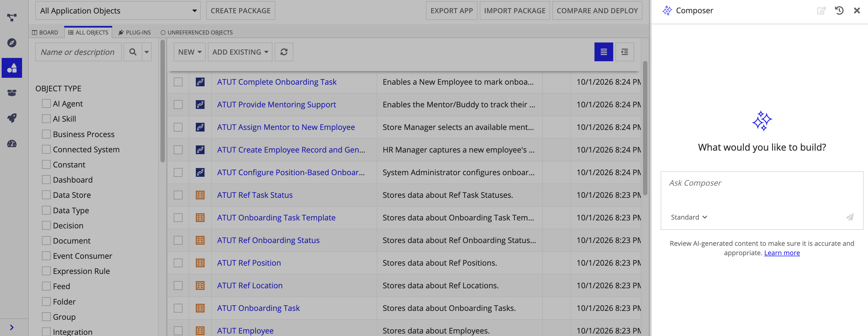The height and width of the screenshot is (336, 868).
Task: Open the Learn more link
Action: pyautogui.click(x=782, y=253)
